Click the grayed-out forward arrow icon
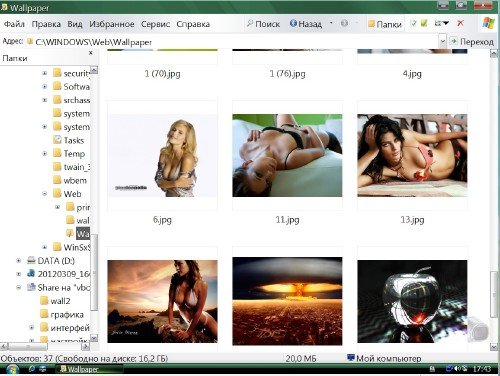This screenshot has height=376, width=500. pos(344,23)
